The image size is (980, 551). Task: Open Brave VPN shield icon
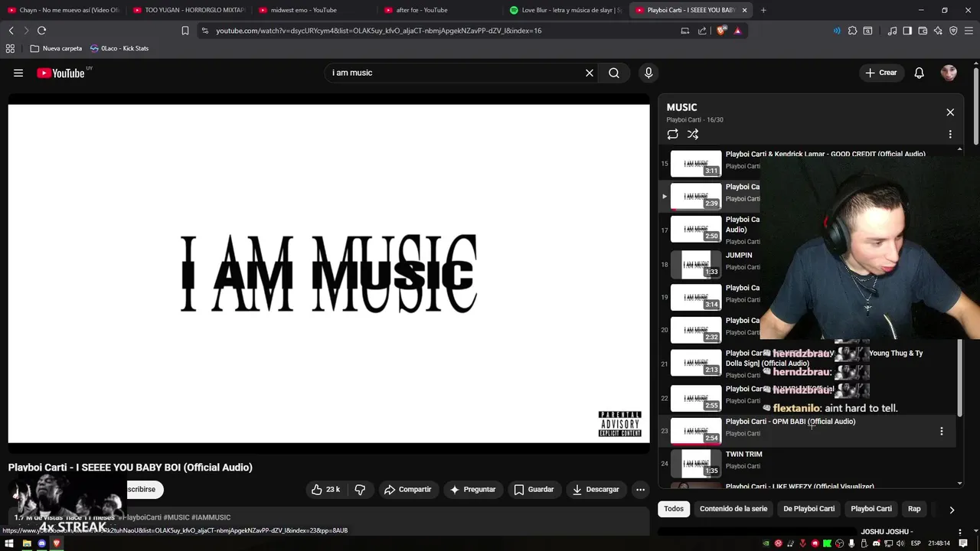point(953,31)
